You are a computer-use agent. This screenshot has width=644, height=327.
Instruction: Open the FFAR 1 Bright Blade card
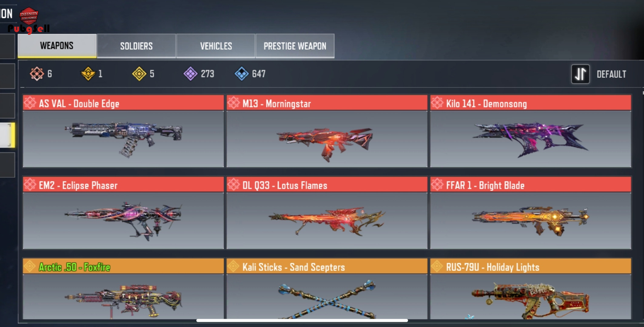point(531,213)
